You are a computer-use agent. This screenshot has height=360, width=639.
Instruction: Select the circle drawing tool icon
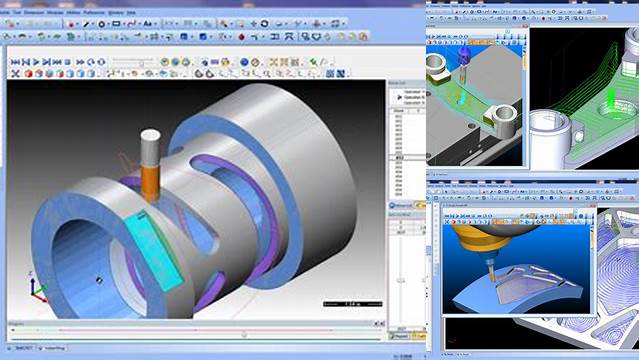coord(101,24)
